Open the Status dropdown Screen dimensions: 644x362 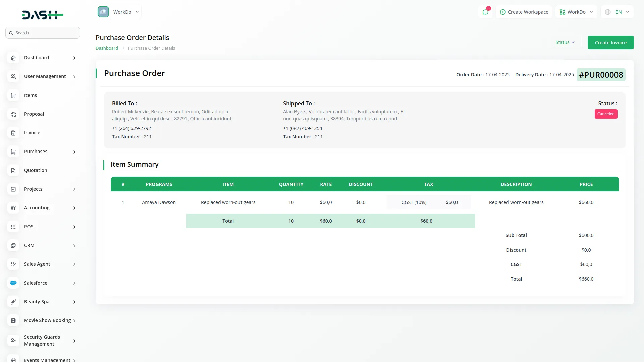point(565,42)
